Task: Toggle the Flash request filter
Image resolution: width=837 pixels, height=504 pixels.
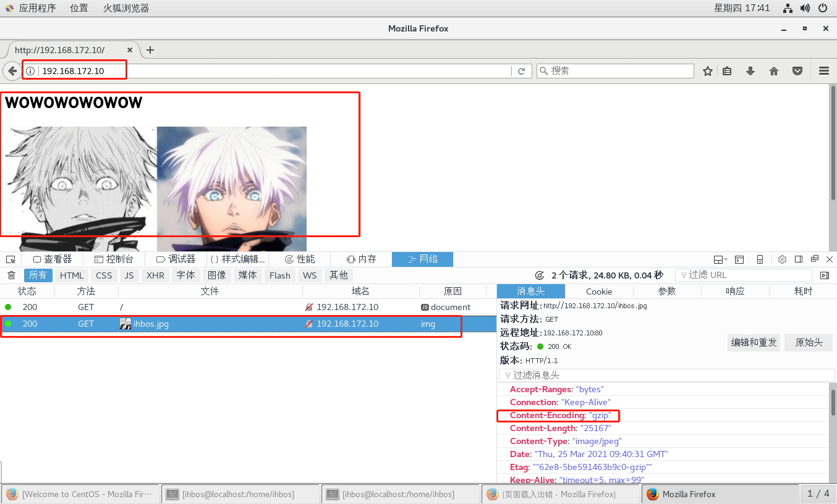Action: click(x=280, y=275)
